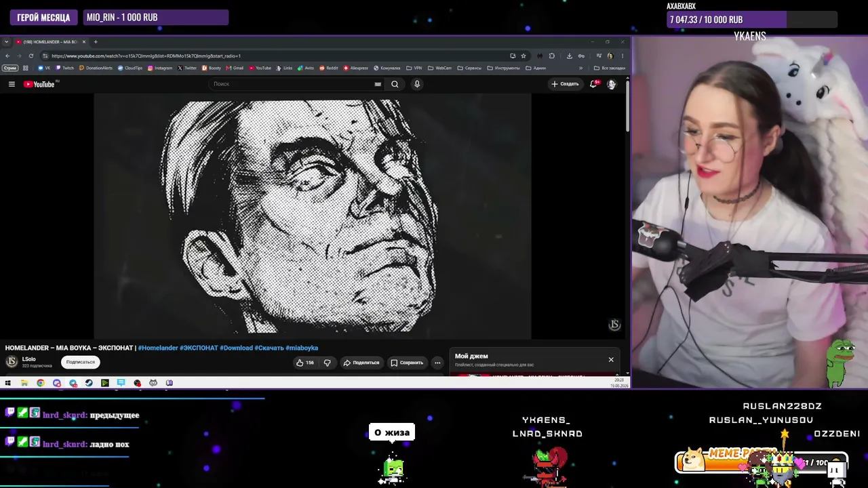This screenshot has width=868, height=488.
Task: Open the LSolo channel avatar
Action: (12, 361)
